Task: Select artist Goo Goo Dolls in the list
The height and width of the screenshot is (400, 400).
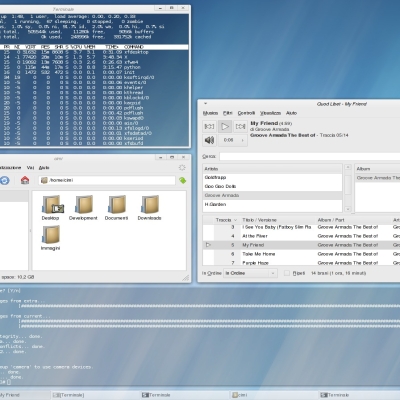Action: click(272, 186)
